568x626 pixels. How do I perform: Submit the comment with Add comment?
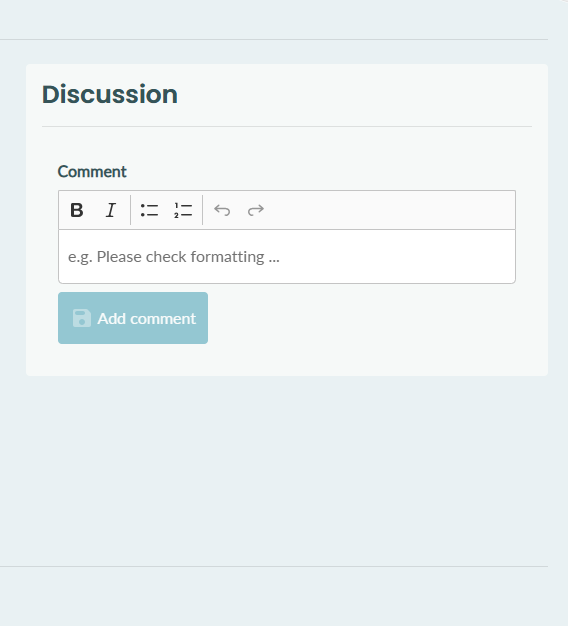(x=133, y=318)
